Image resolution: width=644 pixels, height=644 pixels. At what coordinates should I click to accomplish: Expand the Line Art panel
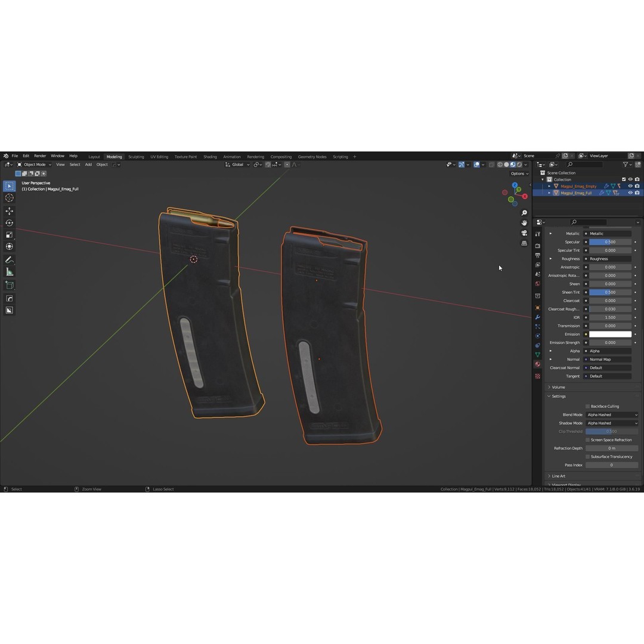pyautogui.click(x=558, y=476)
